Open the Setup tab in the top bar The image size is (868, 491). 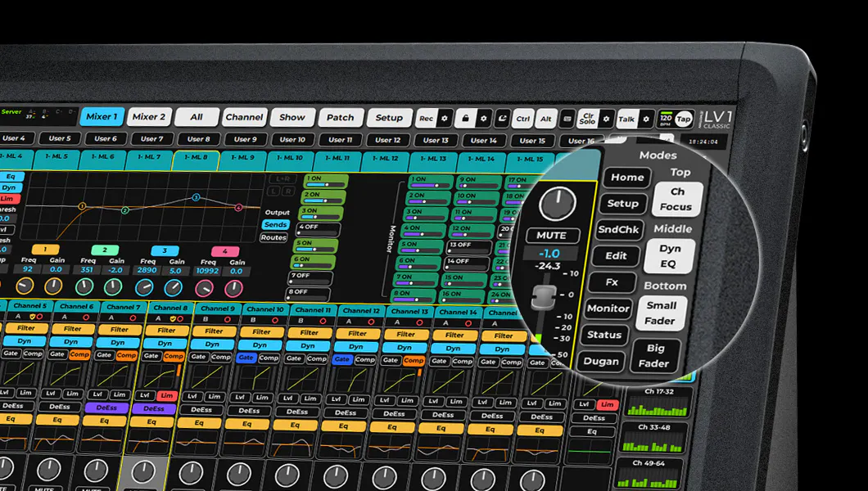coord(389,118)
